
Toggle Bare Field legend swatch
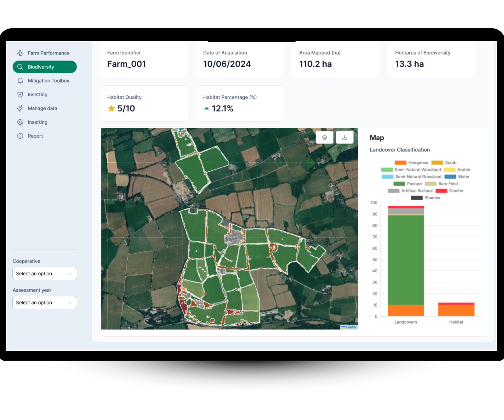431,184
